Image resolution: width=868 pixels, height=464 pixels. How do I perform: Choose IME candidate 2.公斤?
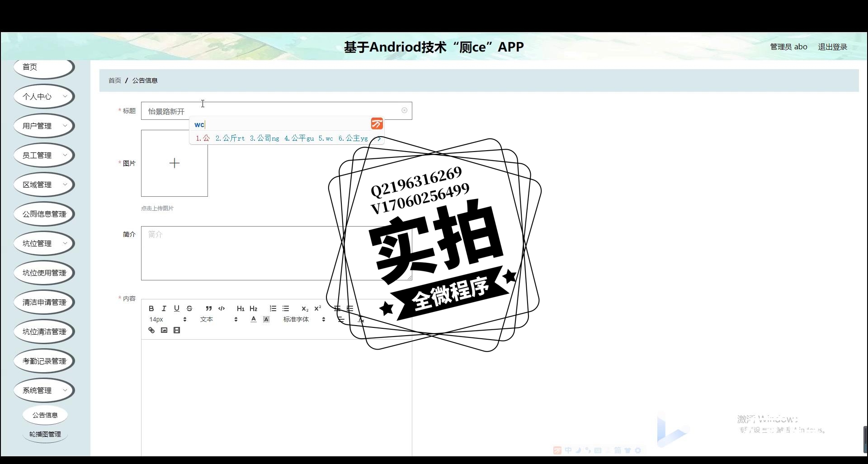tap(230, 138)
